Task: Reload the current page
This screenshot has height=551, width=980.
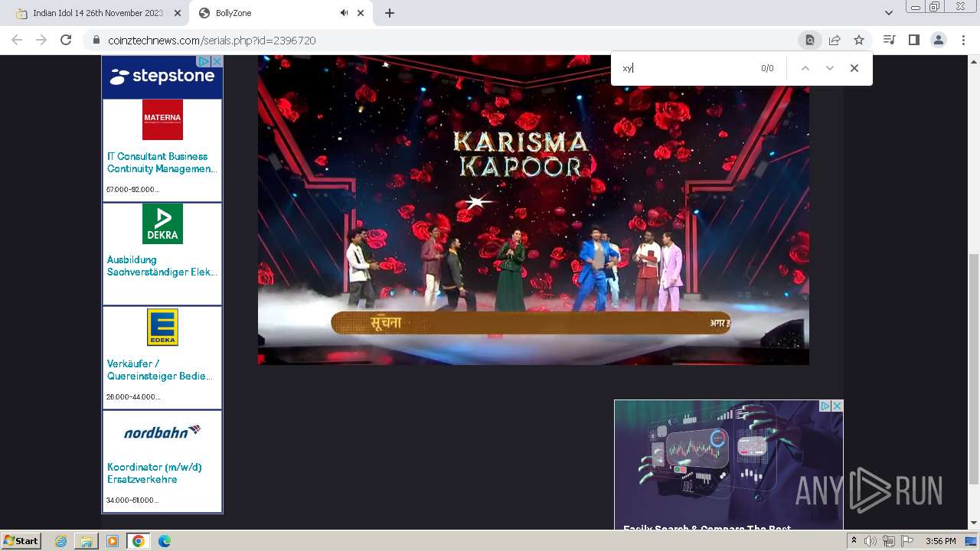Action: [66, 40]
